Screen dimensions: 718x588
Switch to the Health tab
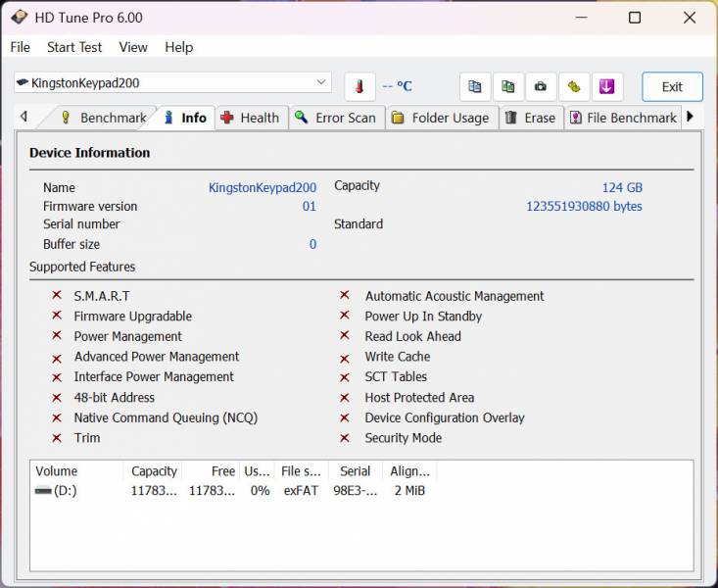coord(251,118)
